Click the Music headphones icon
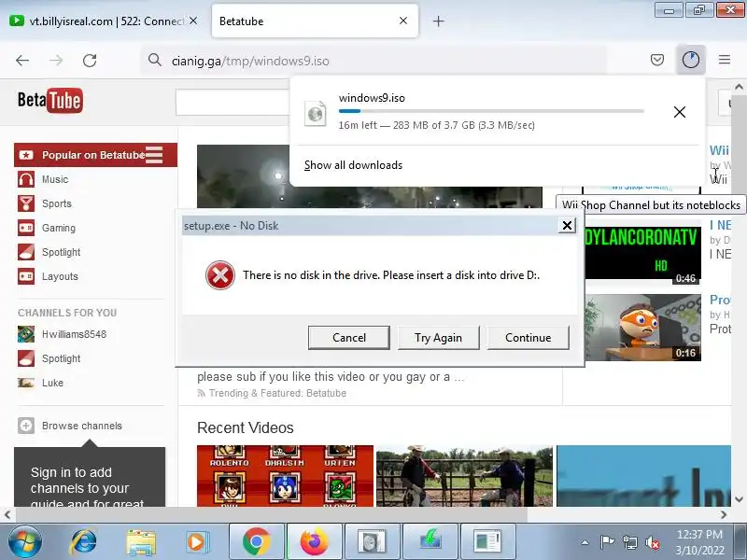 [x=26, y=179]
